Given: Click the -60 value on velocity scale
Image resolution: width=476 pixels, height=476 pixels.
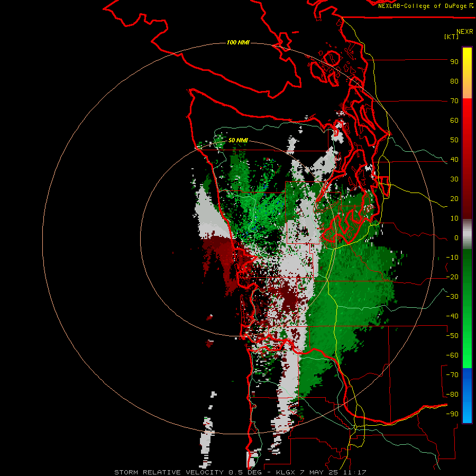Looking at the screenshot, I should (x=452, y=355).
